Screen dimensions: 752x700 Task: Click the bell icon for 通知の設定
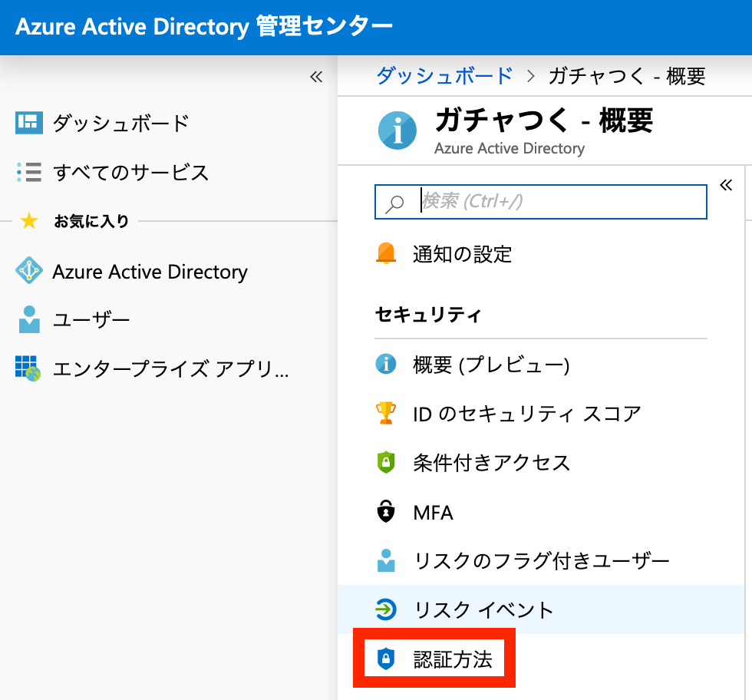385,253
